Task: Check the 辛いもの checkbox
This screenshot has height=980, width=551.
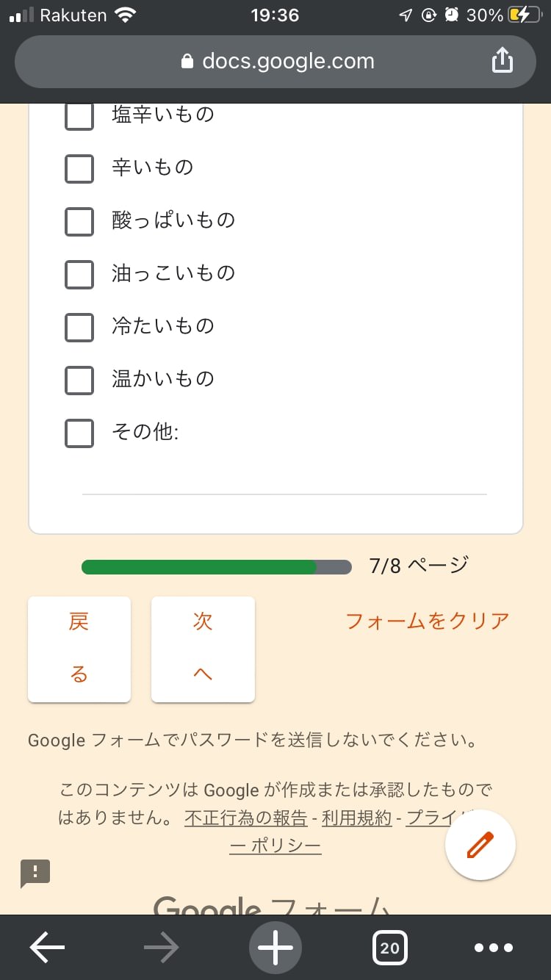Action: (x=79, y=168)
